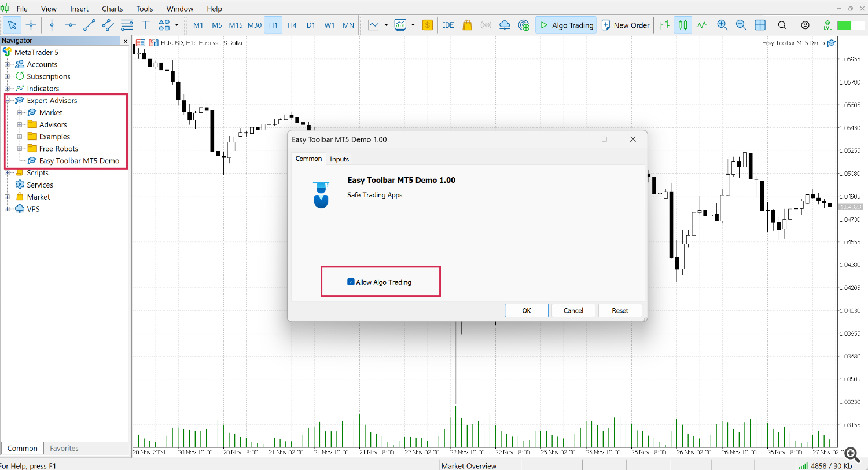
Task: Open the VPS cloud toolbar icon
Action: (x=505, y=25)
